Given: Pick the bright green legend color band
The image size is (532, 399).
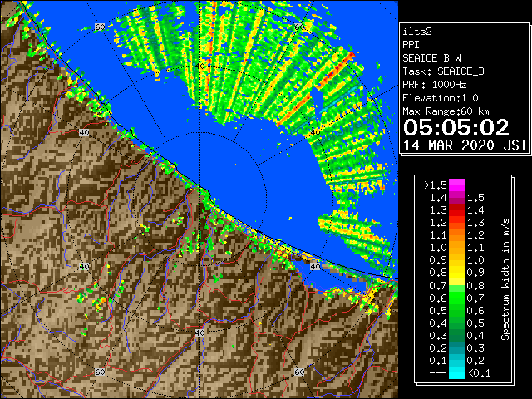Looking at the screenshot, I should pos(457,298).
